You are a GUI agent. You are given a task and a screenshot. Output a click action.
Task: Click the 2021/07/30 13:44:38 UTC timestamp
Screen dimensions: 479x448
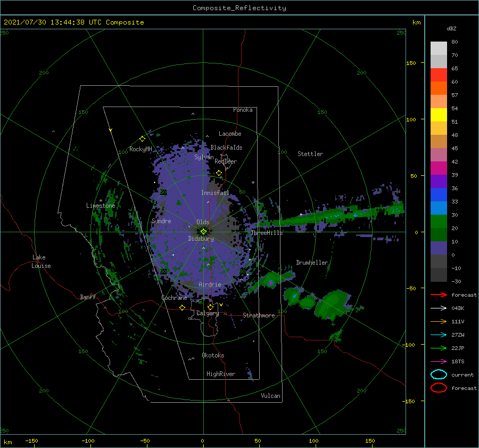(x=53, y=22)
